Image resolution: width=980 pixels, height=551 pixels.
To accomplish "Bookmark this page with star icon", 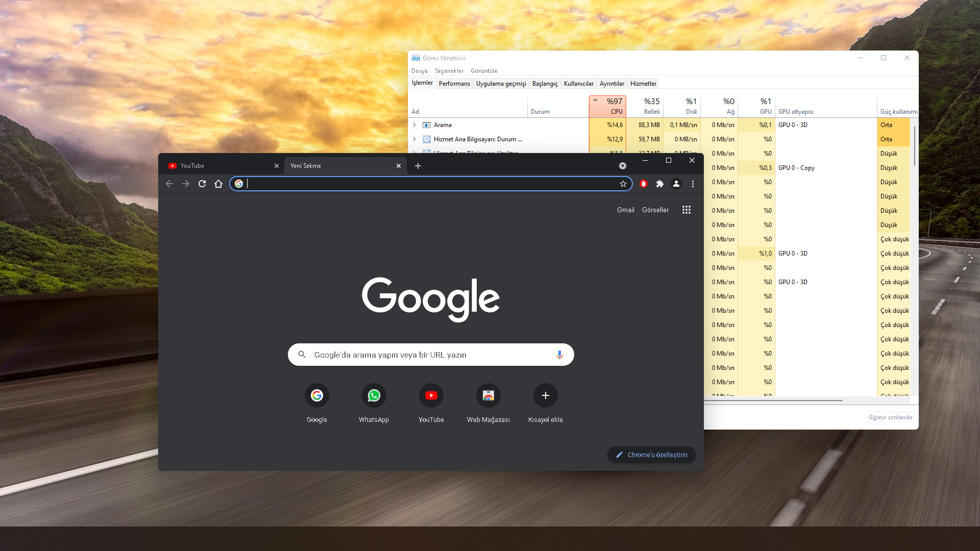I will click(623, 184).
